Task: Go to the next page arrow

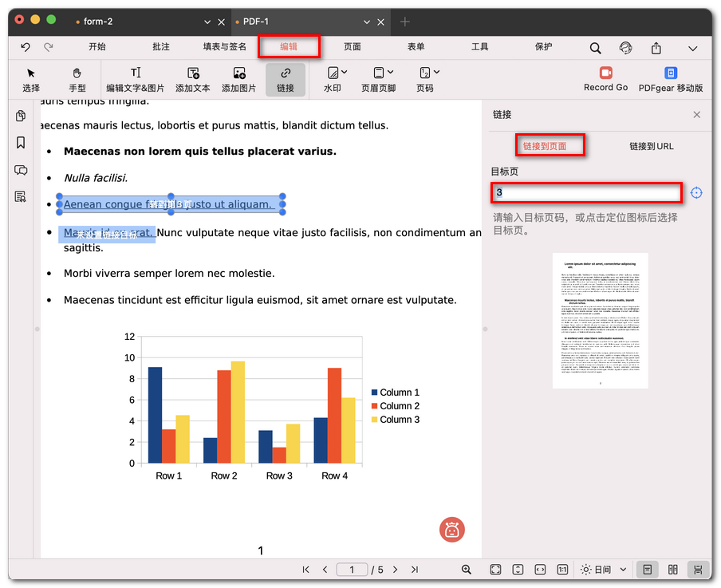Action: (396, 570)
